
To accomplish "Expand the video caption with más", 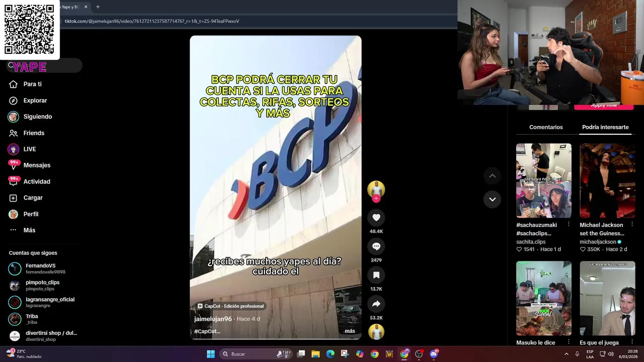I will point(350,331).
